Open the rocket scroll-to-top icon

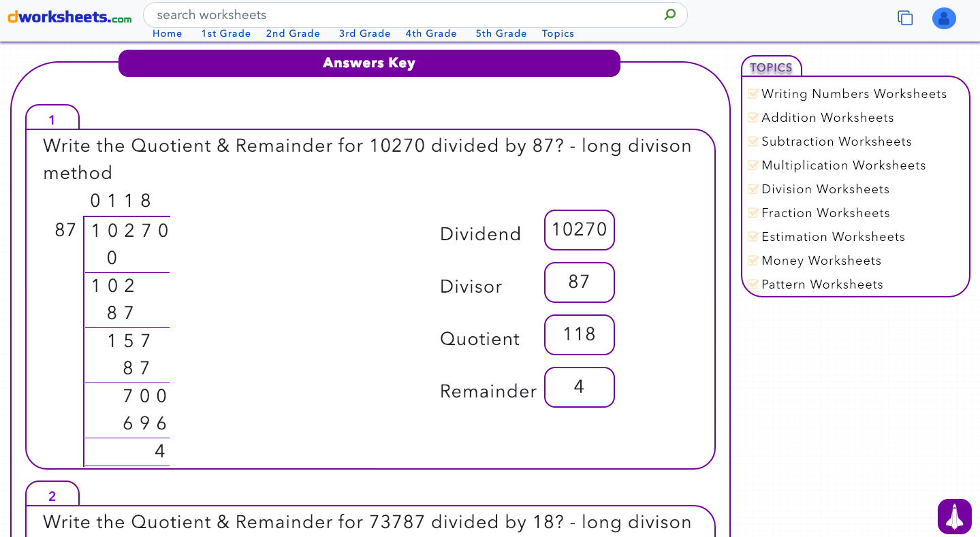(x=954, y=517)
